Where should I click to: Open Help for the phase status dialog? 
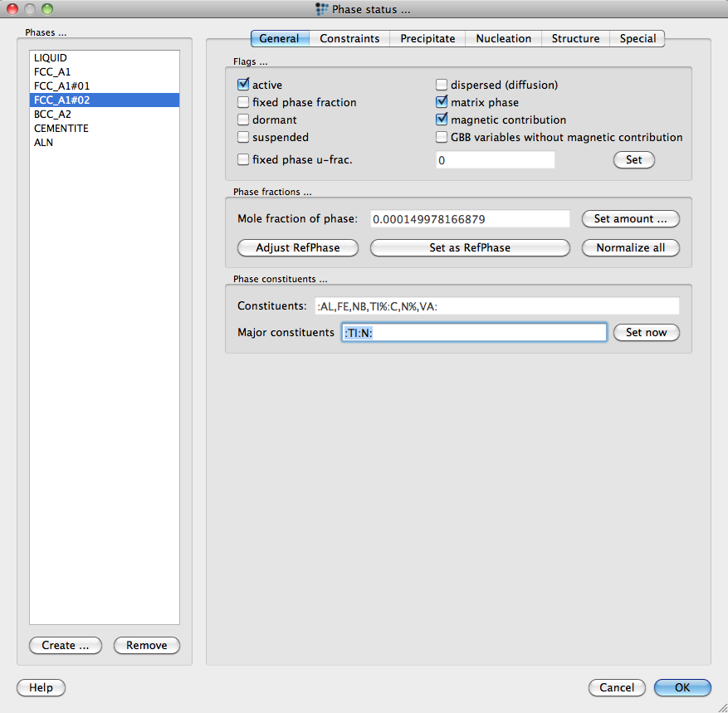[41, 687]
